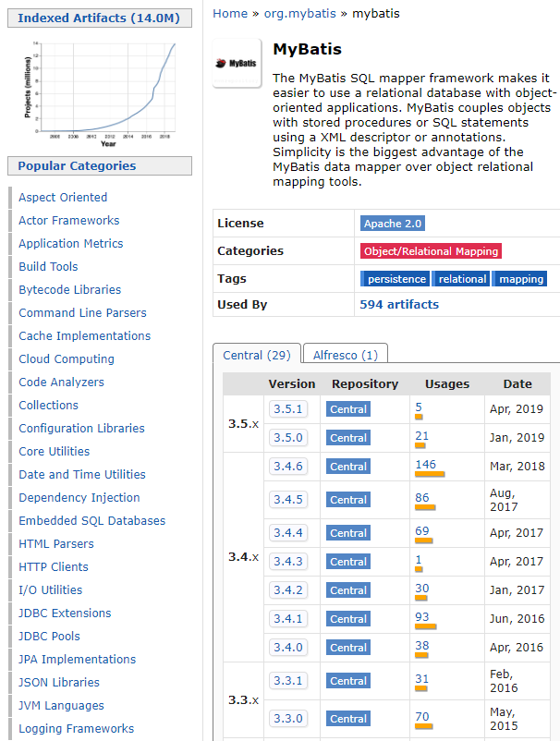Open the HTML Parsers category

56,544
